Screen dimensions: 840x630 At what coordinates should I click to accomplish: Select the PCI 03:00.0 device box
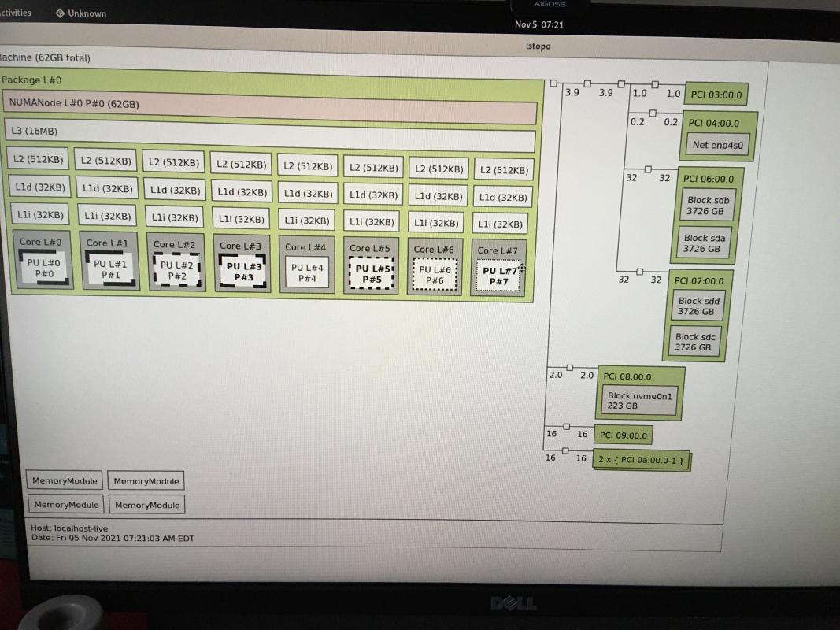716,94
